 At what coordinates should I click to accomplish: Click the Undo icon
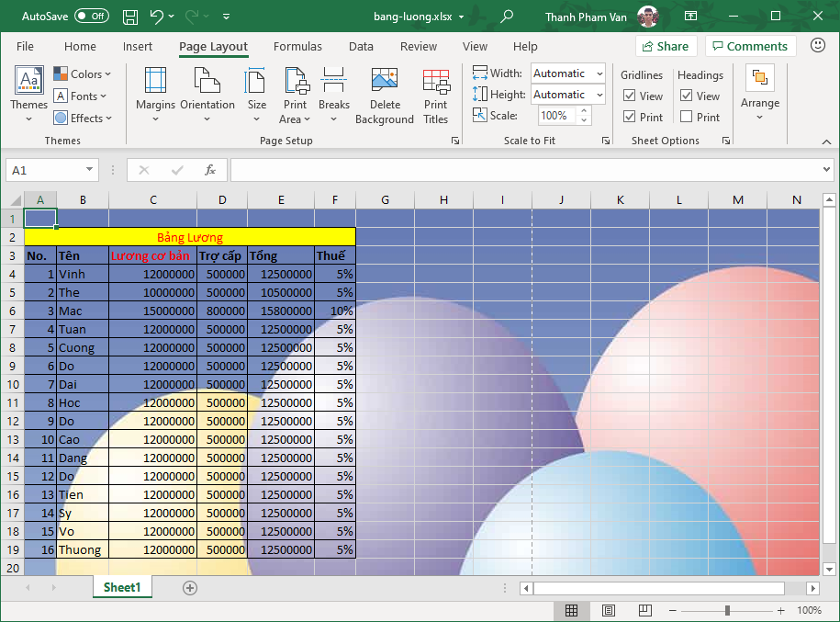pyautogui.click(x=156, y=17)
